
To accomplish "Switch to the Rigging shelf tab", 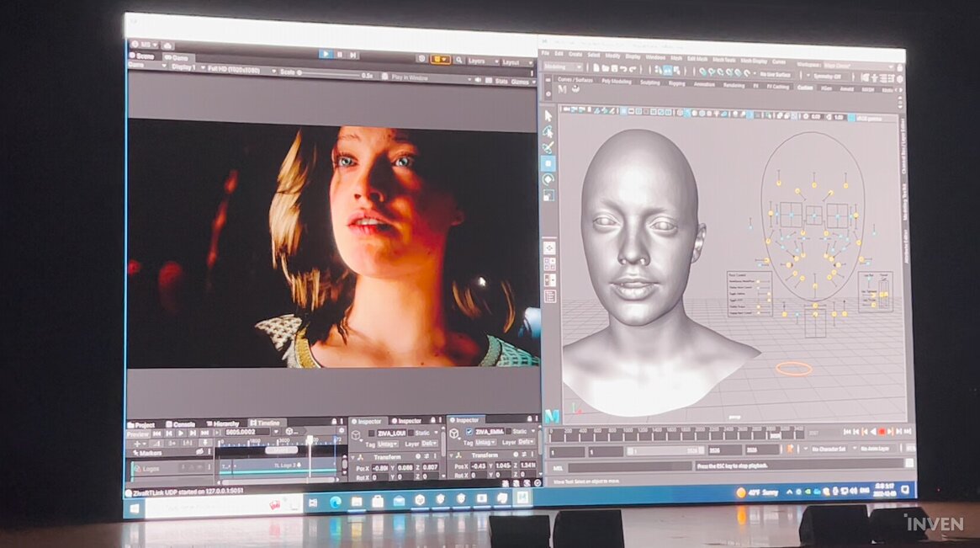I will coord(675,83).
